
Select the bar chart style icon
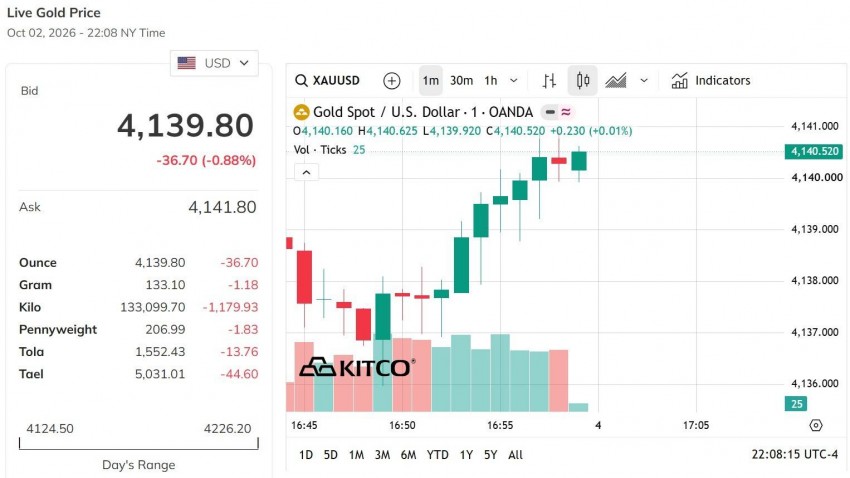click(x=549, y=81)
